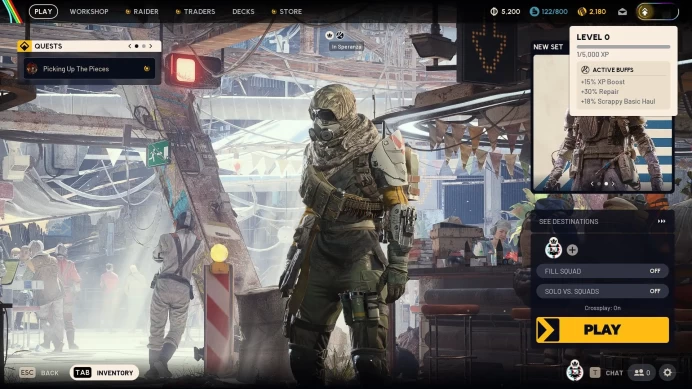This screenshot has height=389, width=692.
Task: Show previous promo with left carousel arrow
Action: (592, 184)
